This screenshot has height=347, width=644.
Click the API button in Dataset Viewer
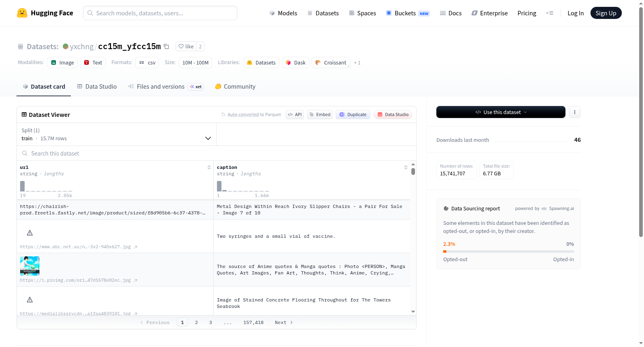(295, 114)
